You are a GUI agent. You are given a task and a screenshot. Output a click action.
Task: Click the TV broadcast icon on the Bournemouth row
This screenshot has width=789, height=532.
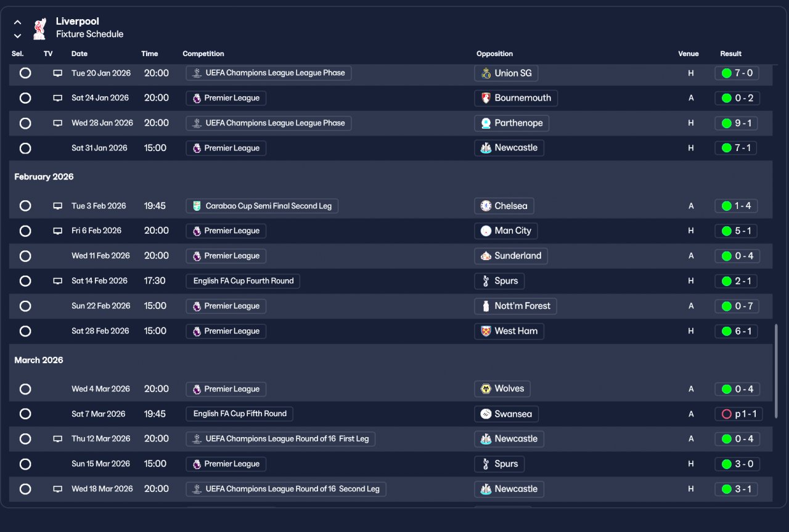(x=57, y=98)
